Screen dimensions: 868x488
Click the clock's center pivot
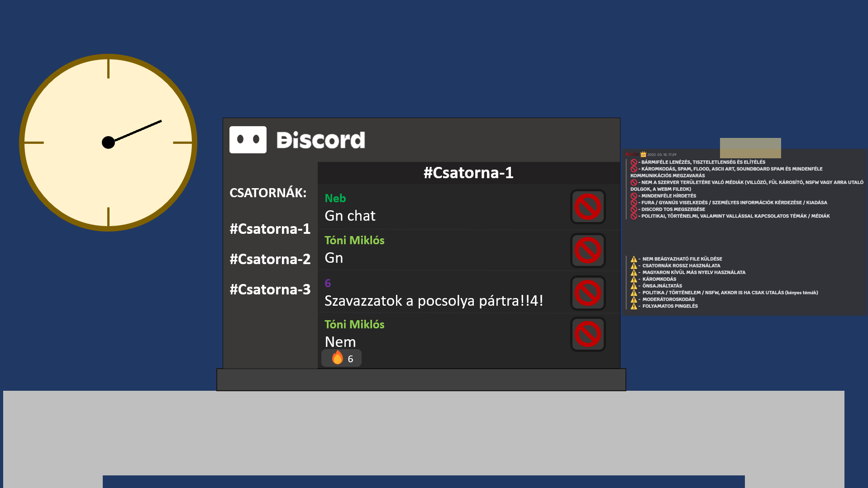click(x=108, y=142)
